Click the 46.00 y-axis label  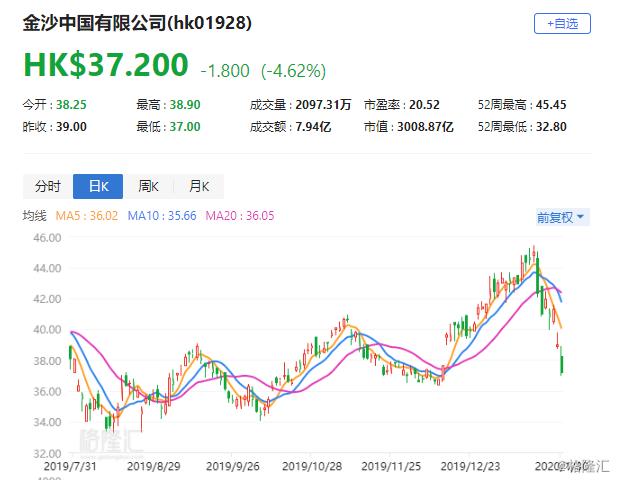(x=47, y=238)
